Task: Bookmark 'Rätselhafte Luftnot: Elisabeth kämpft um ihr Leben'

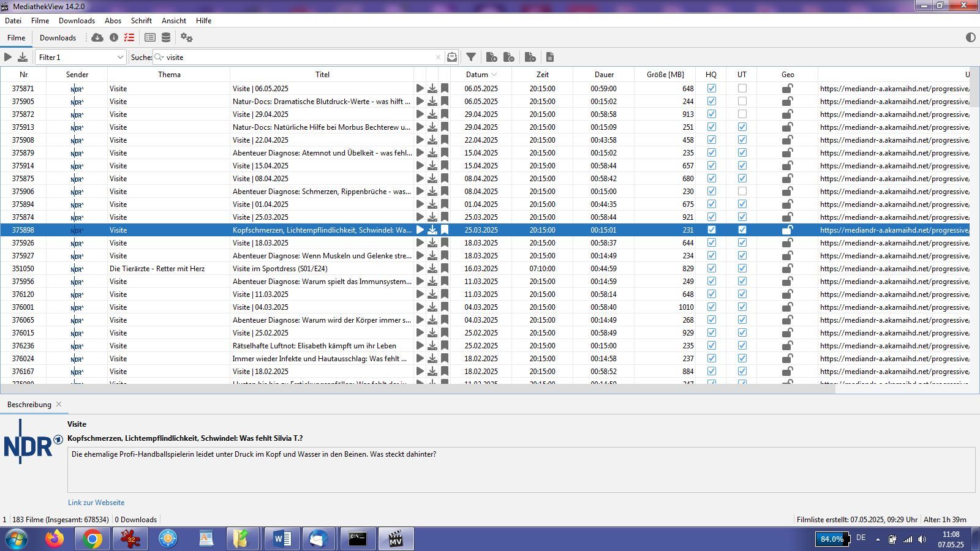Action: pyautogui.click(x=445, y=345)
